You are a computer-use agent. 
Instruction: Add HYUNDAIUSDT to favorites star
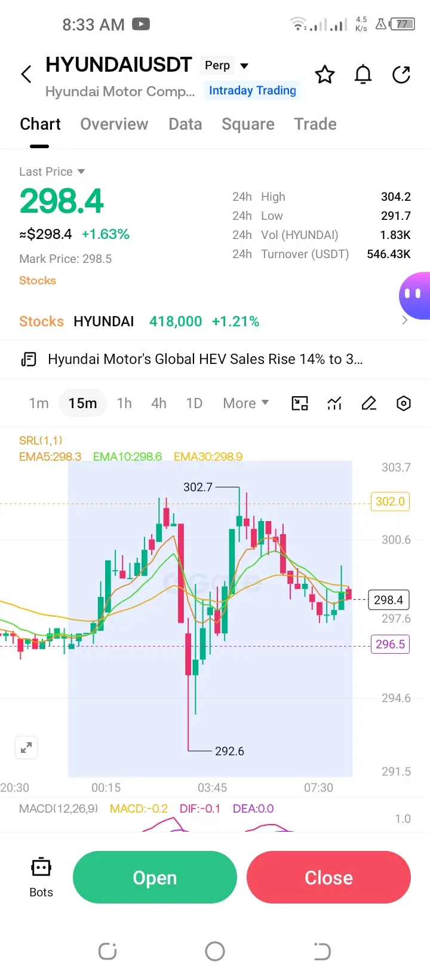[325, 75]
